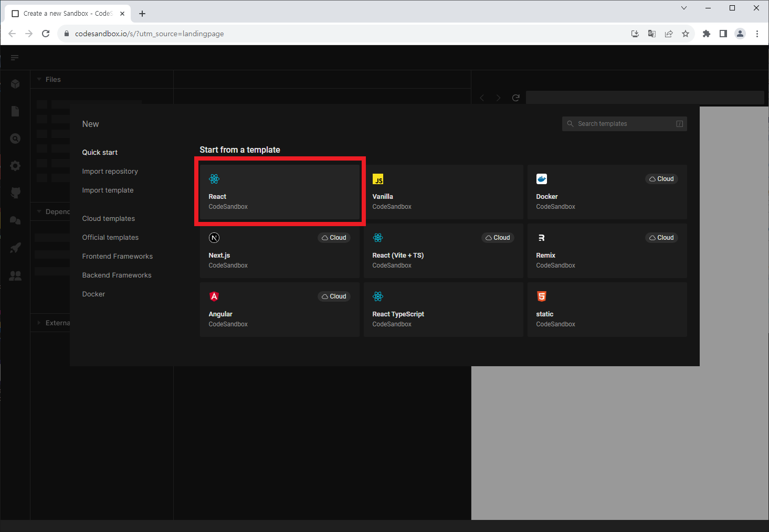Select the React TypeScript template

tap(444, 310)
